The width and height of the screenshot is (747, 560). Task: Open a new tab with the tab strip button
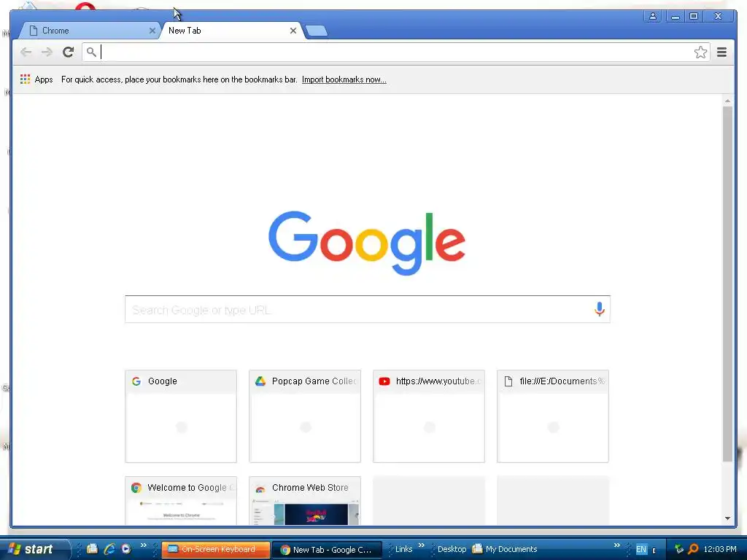[x=317, y=31]
